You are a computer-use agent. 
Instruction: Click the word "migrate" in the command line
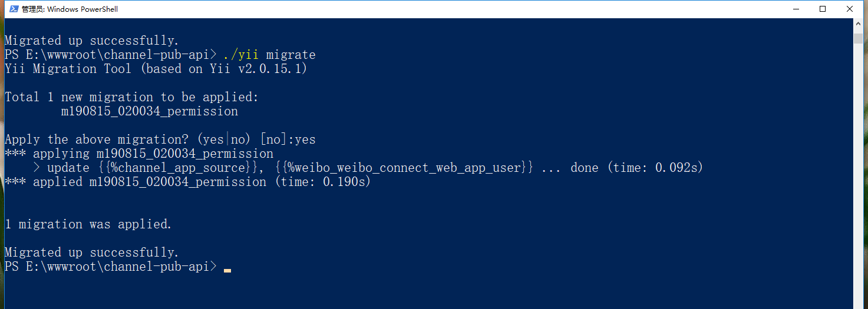tap(291, 55)
